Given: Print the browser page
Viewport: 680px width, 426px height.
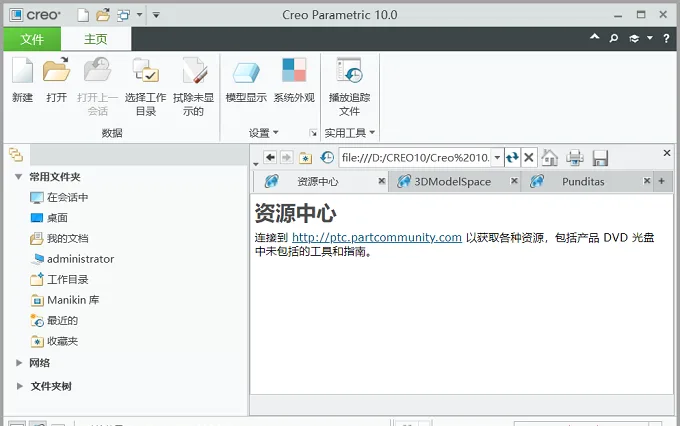Looking at the screenshot, I should coord(575,157).
